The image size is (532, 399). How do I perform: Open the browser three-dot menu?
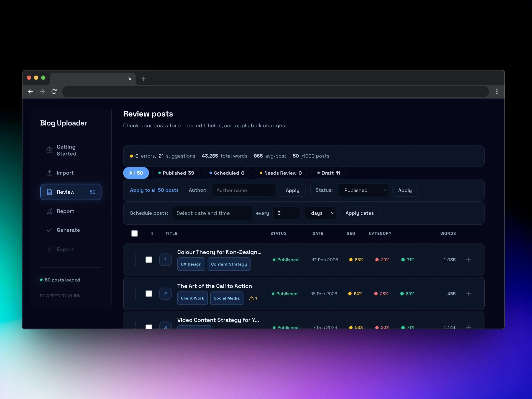tap(497, 91)
